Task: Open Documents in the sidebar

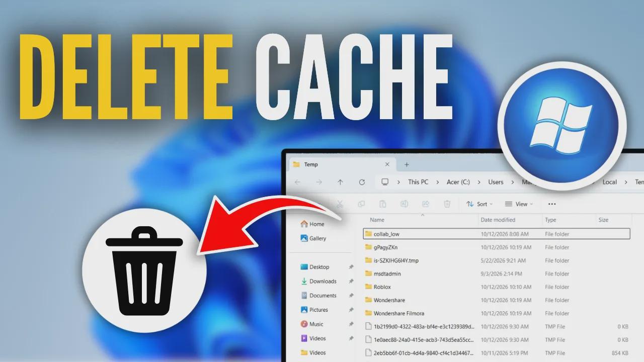Action: click(318, 296)
